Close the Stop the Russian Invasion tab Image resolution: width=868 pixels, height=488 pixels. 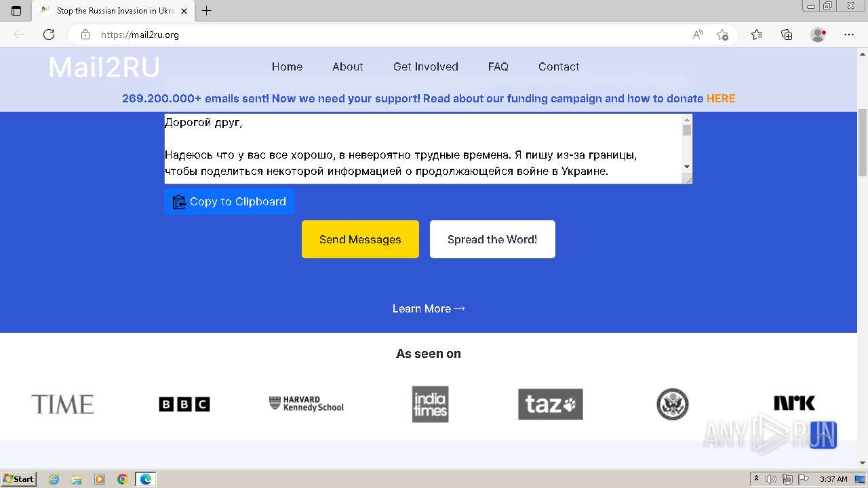pyautogui.click(x=184, y=11)
